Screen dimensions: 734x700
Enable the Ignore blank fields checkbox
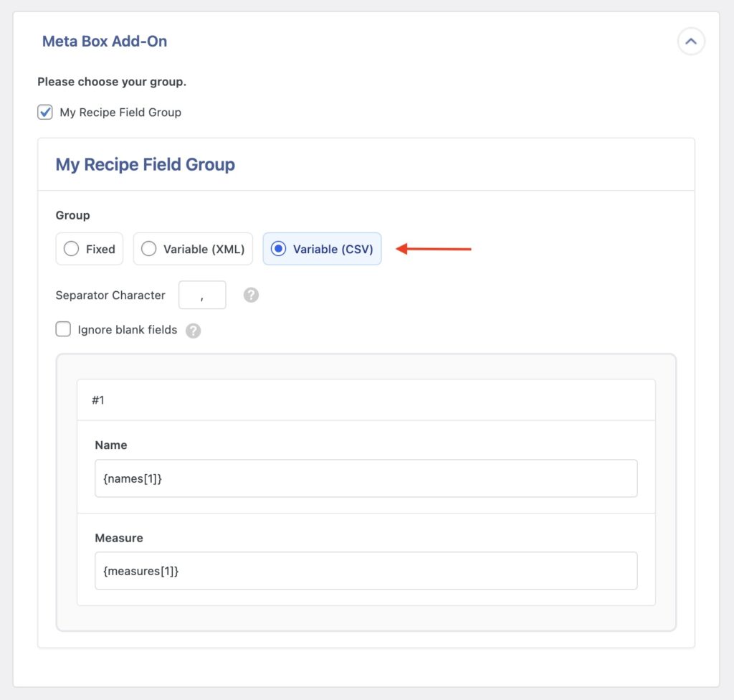tap(63, 329)
